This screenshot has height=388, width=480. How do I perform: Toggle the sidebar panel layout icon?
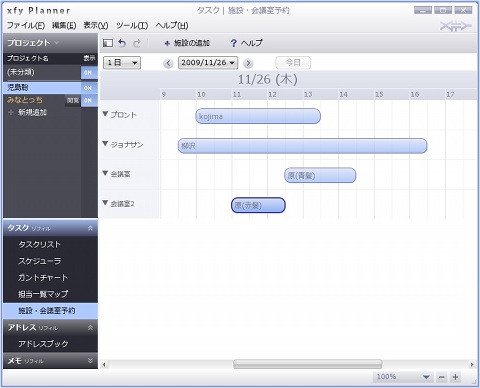[x=108, y=43]
